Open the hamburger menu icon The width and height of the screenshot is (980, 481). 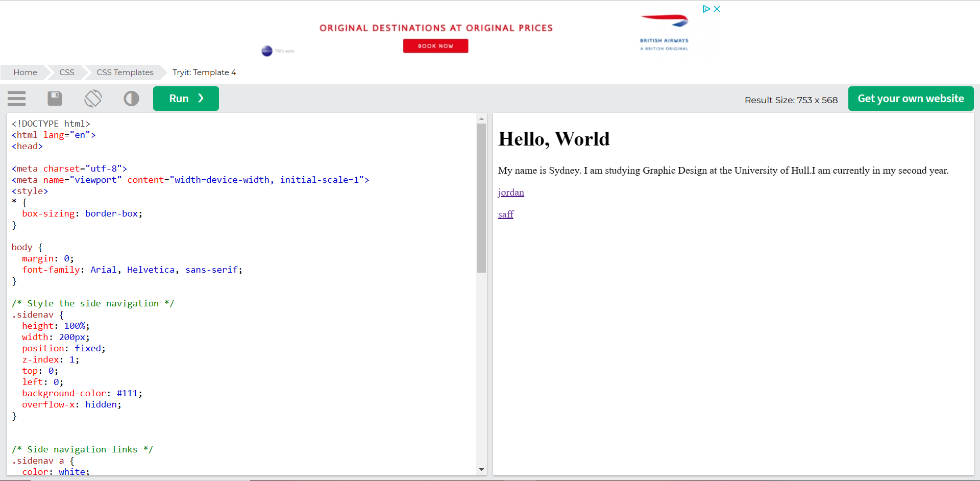coord(17,99)
